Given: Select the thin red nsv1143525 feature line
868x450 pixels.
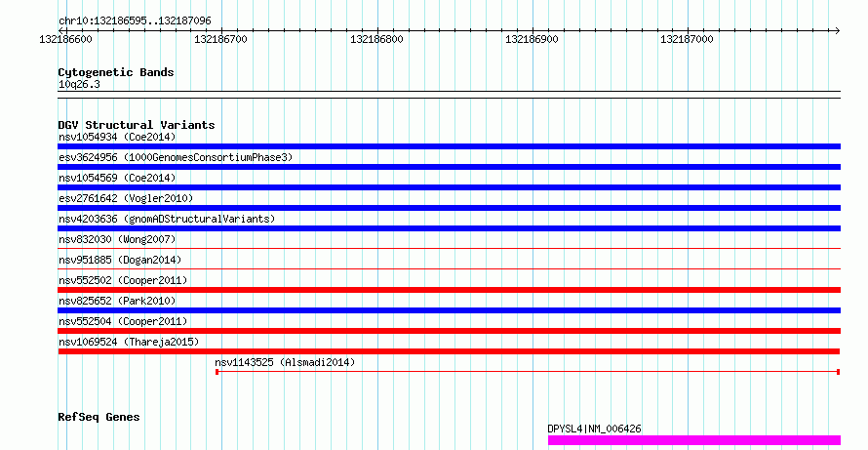Looking at the screenshot, I should 528,371.
